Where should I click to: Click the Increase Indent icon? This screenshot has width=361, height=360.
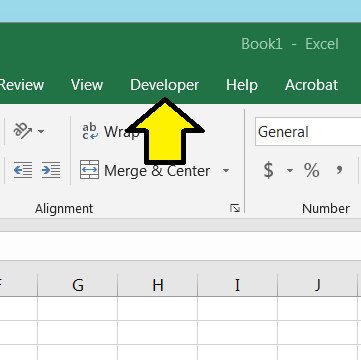coord(51,170)
